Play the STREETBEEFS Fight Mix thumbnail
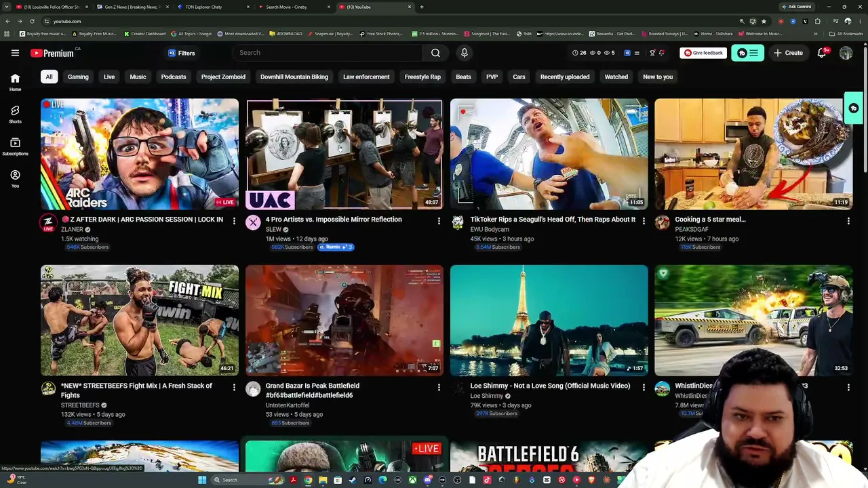The image size is (868, 488). (x=140, y=320)
